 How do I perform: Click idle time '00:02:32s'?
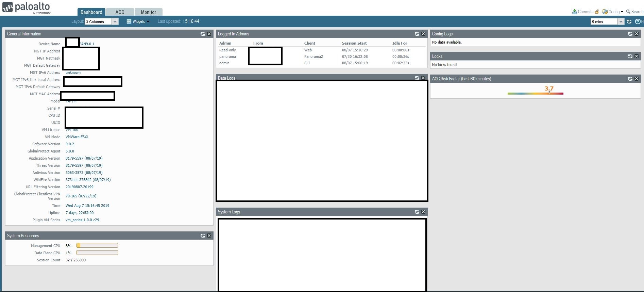pyautogui.click(x=401, y=63)
